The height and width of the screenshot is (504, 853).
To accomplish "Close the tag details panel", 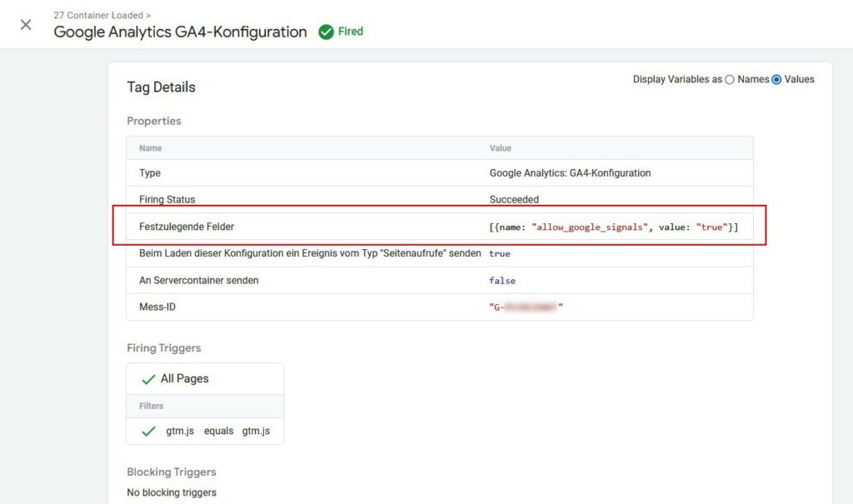I will click(x=26, y=24).
